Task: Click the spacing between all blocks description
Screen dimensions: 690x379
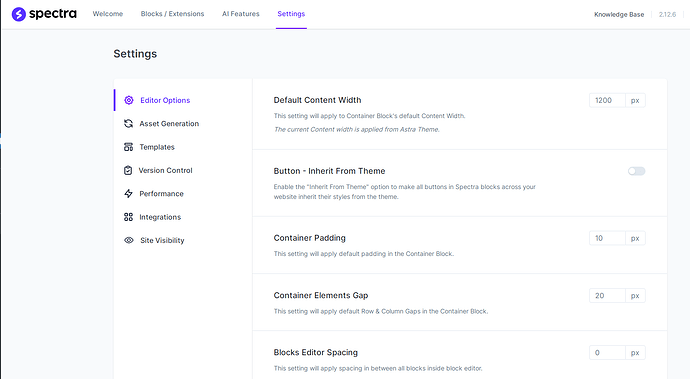Action: tap(378, 368)
